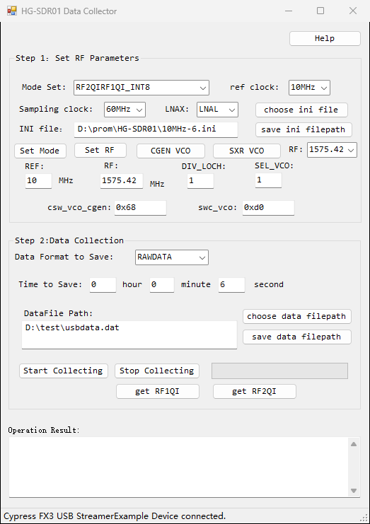This screenshot has height=524, width=370.
Task: Expand the ref clock dropdown
Action: [309, 88]
